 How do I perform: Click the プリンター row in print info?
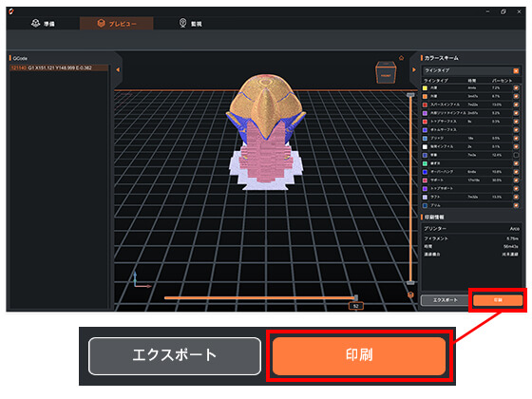click(x=471, y=229)
